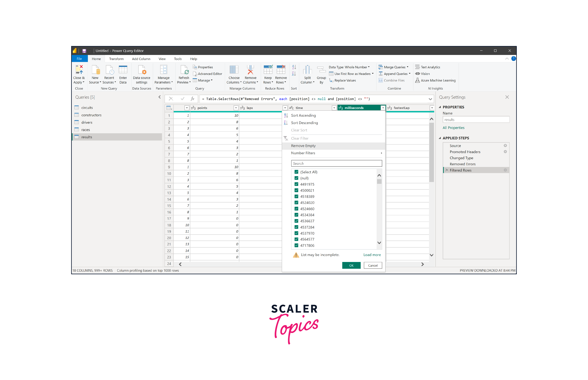
Task: Uncheck the (null) filter checkbox
Action: (x=297, y=178)
